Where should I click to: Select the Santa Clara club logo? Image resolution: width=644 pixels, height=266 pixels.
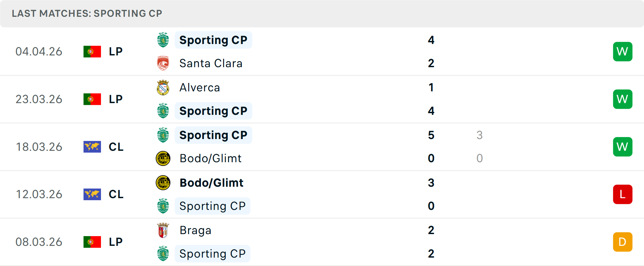(162, 63)
